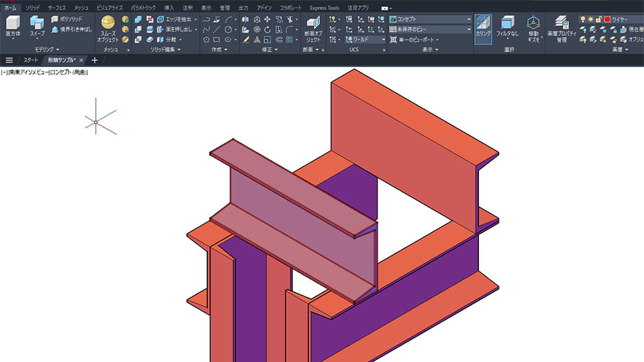Open the ワールド UCS dropdown
The height and width of the screenshot is (362, 644).
click(366, 40)
